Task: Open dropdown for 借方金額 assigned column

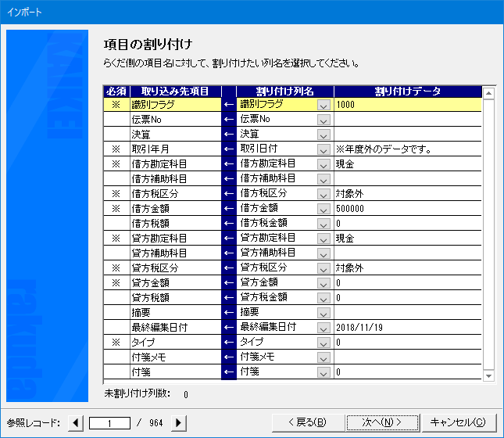Action: tap(323, 209)
